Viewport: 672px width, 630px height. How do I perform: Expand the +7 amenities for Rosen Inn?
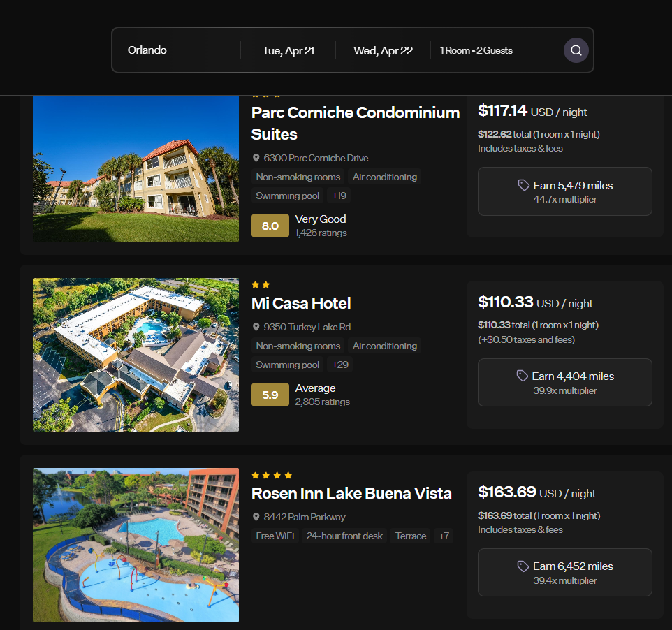pyautogui.click(x=444, y=536)
